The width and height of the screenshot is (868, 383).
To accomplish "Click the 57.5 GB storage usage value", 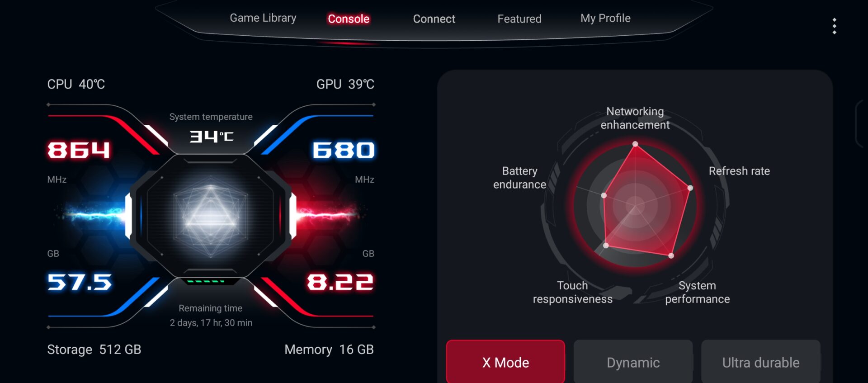I will coord(80,282).
